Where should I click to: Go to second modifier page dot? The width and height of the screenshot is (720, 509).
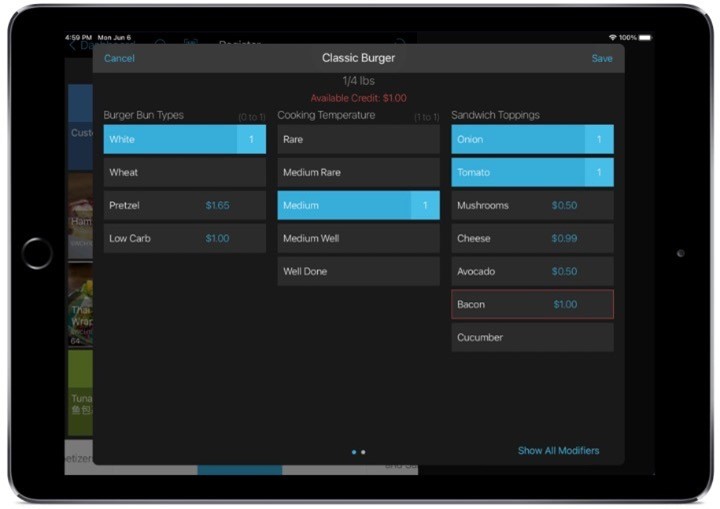point(363,452)
